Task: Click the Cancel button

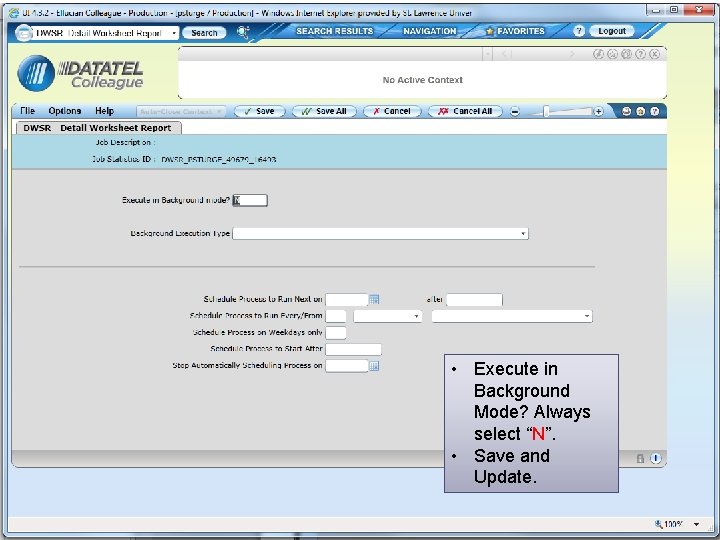Action: click(392, 112)
